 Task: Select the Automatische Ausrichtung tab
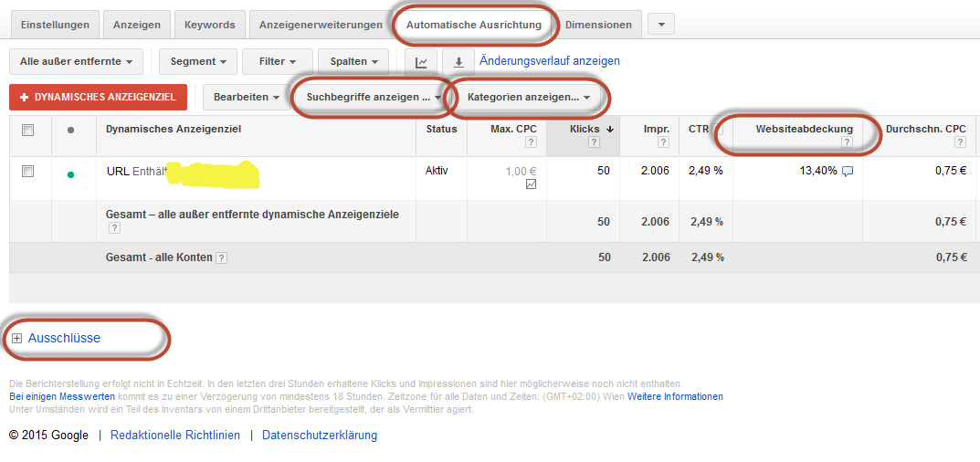(x=474, y=25)
